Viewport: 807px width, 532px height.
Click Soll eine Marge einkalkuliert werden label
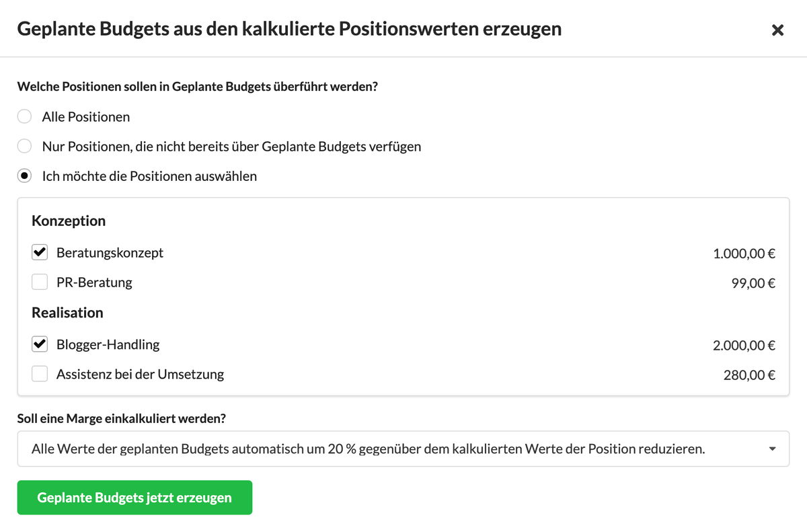pyautogui.click(x=121, y=418)
